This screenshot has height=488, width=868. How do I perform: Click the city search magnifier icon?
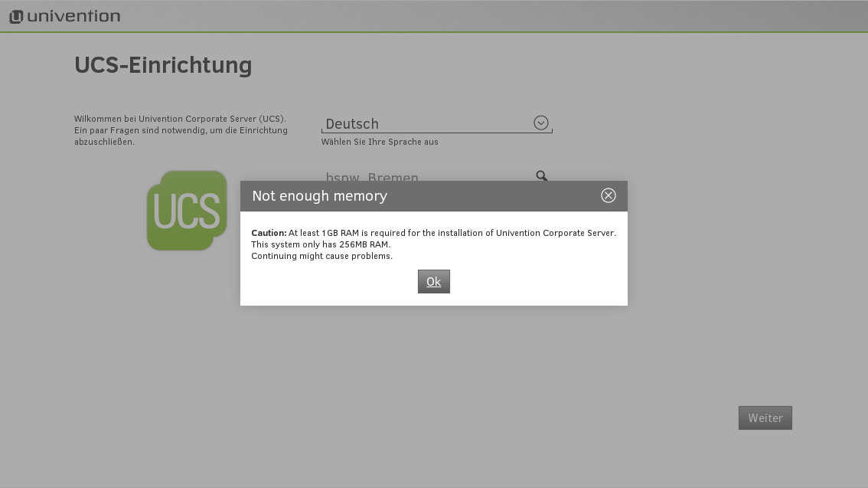click(x=541, y=176)
